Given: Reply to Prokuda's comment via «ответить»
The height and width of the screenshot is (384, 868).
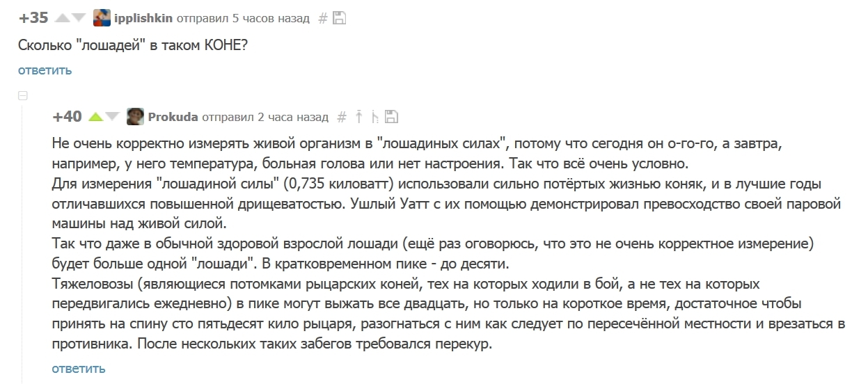Looking at the screenshot, I should pos(79,368).
